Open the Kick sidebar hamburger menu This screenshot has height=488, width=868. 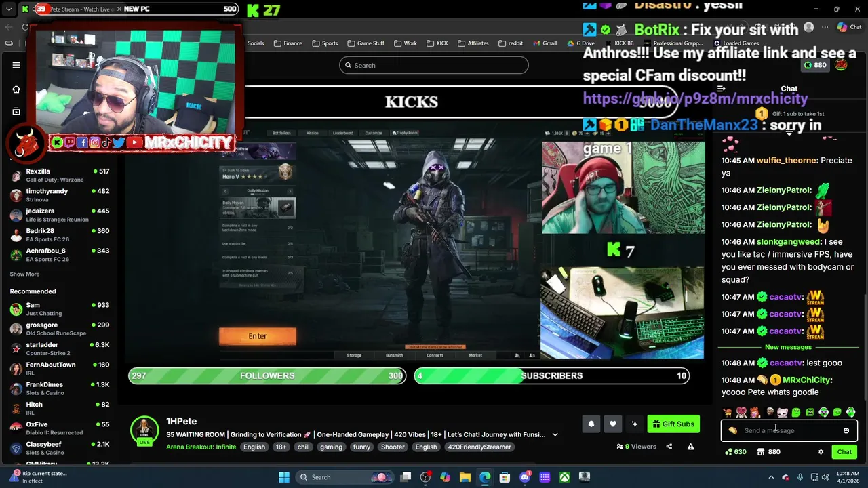16,65
